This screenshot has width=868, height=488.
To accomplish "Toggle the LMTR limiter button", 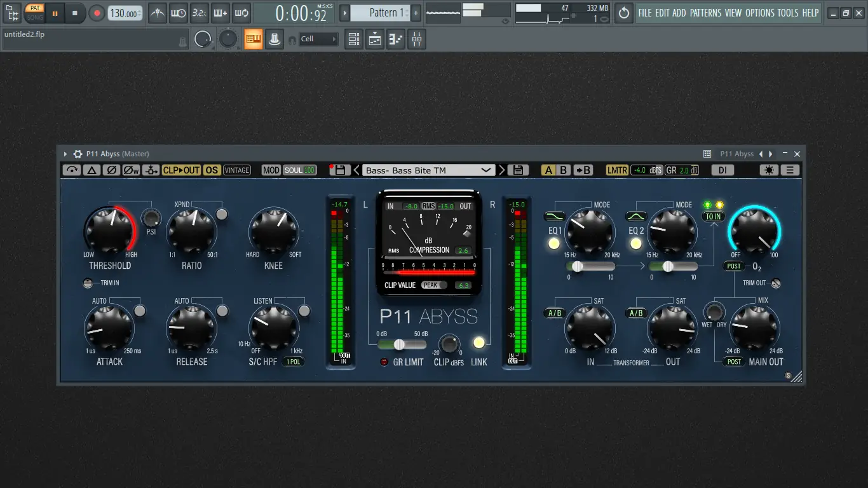I will click(617, 170).
